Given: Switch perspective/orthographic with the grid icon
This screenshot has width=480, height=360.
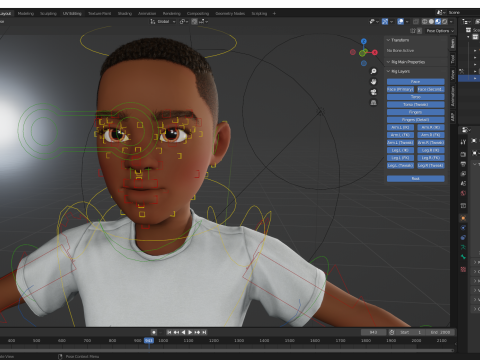Looking at the screenshot, I should point(374,103).
